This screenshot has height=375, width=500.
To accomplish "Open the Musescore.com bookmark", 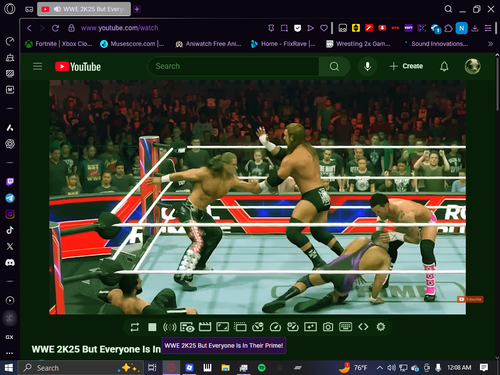I will 132,44.
